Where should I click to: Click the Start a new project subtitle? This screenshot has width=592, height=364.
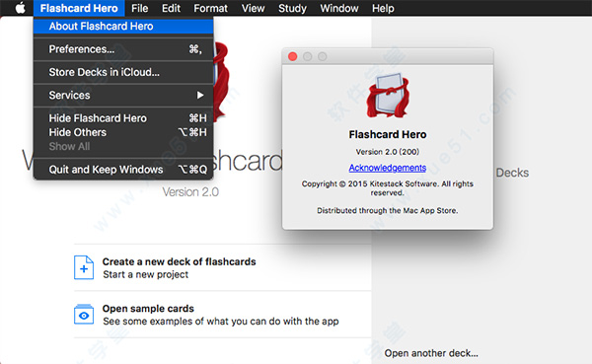pos(145,274)
